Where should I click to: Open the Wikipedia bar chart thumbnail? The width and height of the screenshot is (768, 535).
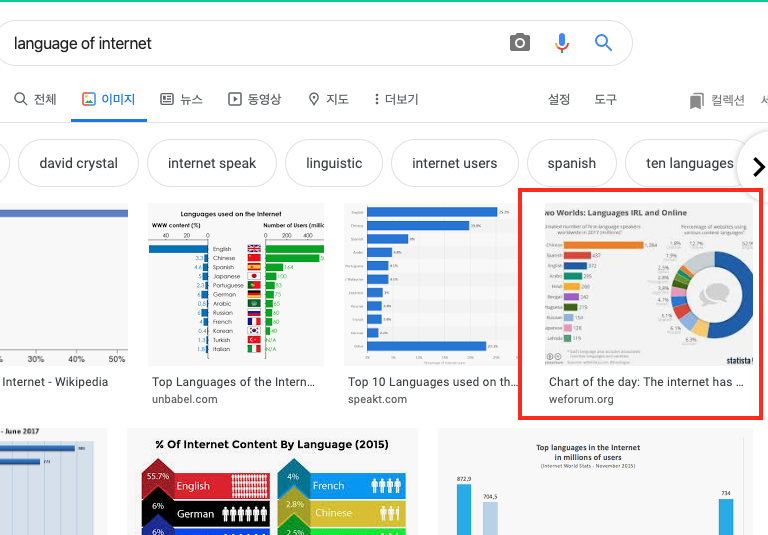[64, 285]
